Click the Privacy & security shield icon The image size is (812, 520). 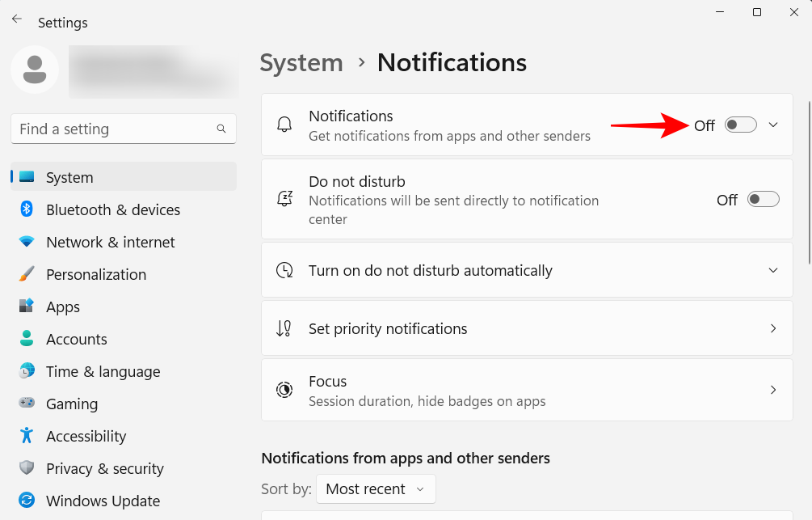click(27, 467)
